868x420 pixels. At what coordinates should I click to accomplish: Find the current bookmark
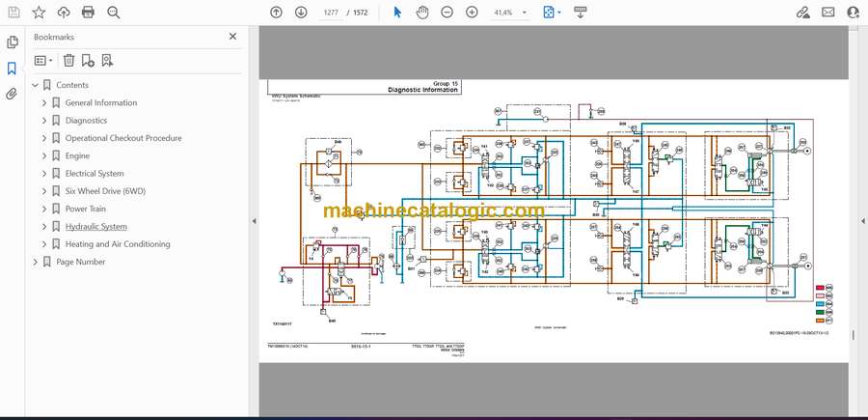tap(107, 61)
